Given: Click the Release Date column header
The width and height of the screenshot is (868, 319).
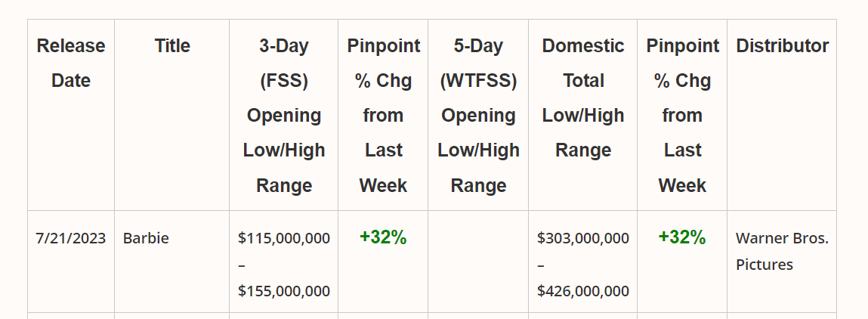Looking at the screenshot, I should (71, 63).
